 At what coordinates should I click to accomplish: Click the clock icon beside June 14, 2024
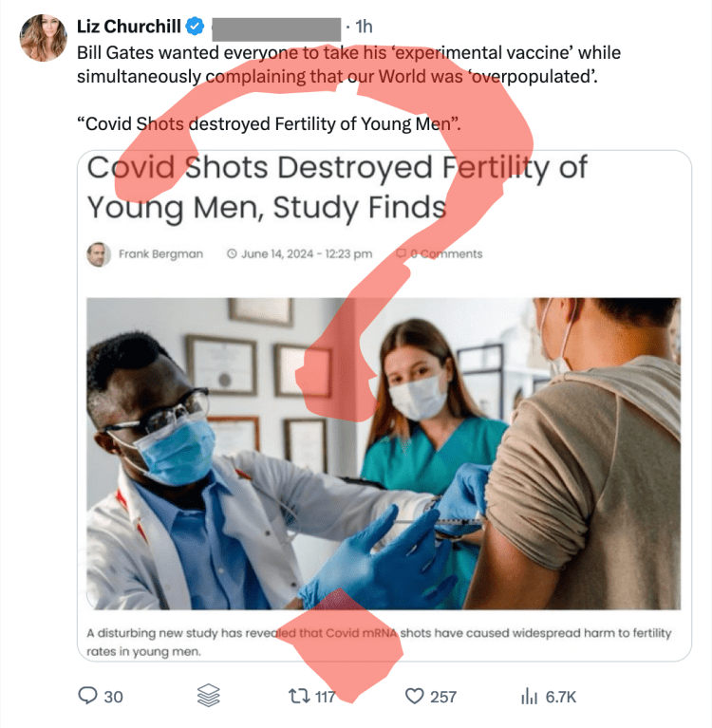[x=232, y=254]
